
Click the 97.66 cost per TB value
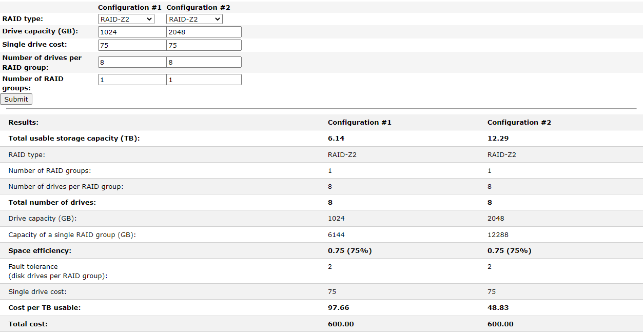[338, 308]
